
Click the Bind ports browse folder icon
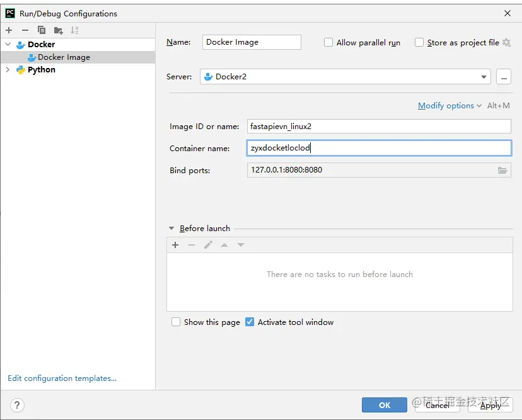pos(502,170)
